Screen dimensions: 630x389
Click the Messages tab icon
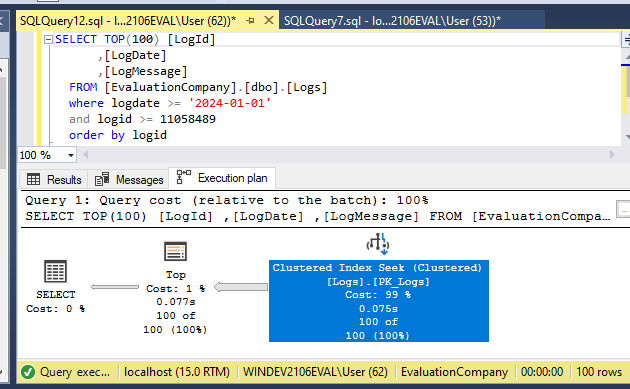[x=102, y=179]
